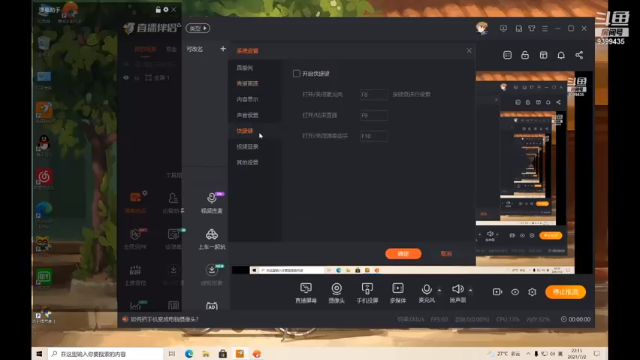This screenshot has height=360, width=640.
Task: Open the mode dropdown beside the logo
Action: click(x=198, y=28)
